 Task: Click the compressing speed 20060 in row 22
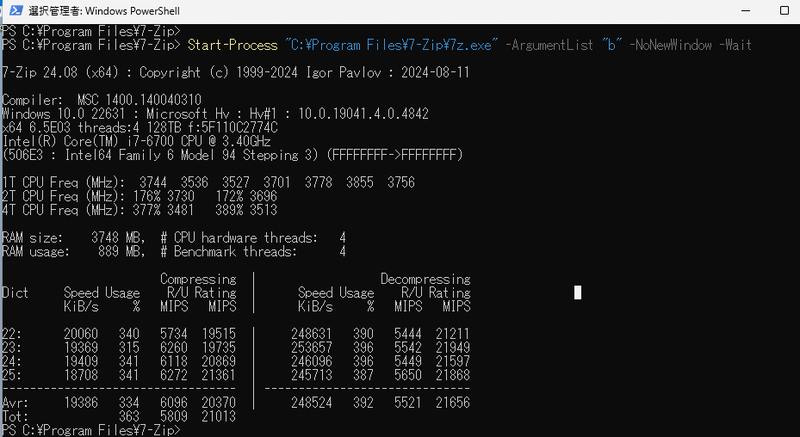pyautogui.click(x=81, y=334)
